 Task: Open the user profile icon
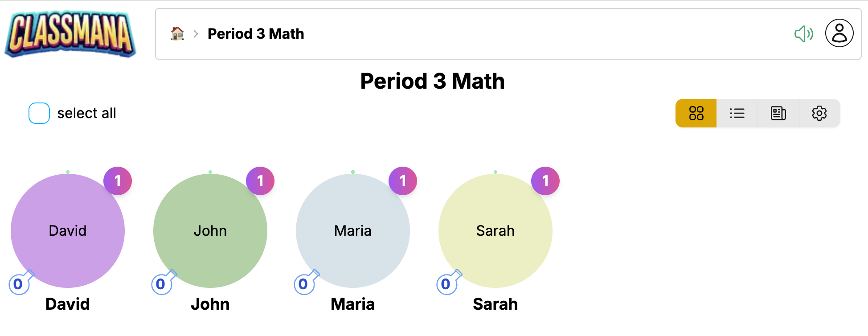[839, 33]
